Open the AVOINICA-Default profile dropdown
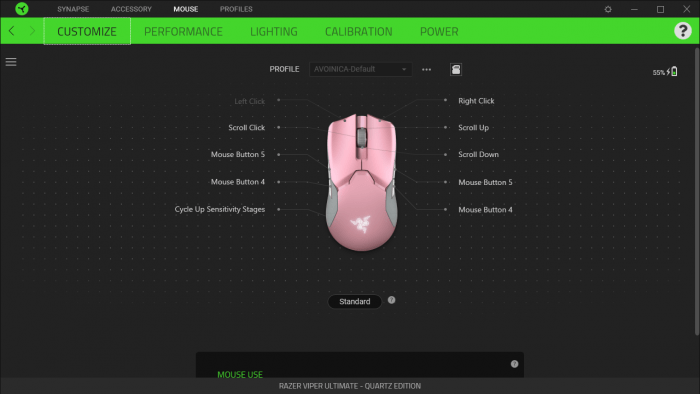The width and height of the screenshot is (700, 394). pos(360,69)
